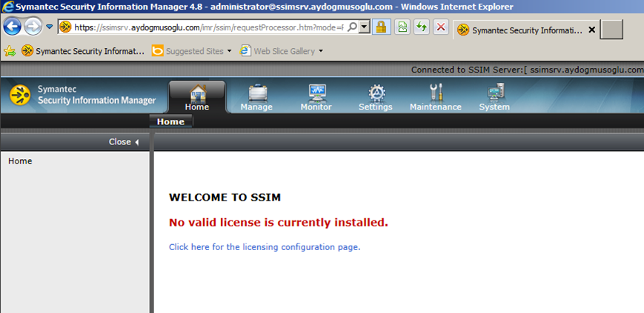
Task: Click the Symantec Security Information Manager logo
Action: (x=82, y=95)
